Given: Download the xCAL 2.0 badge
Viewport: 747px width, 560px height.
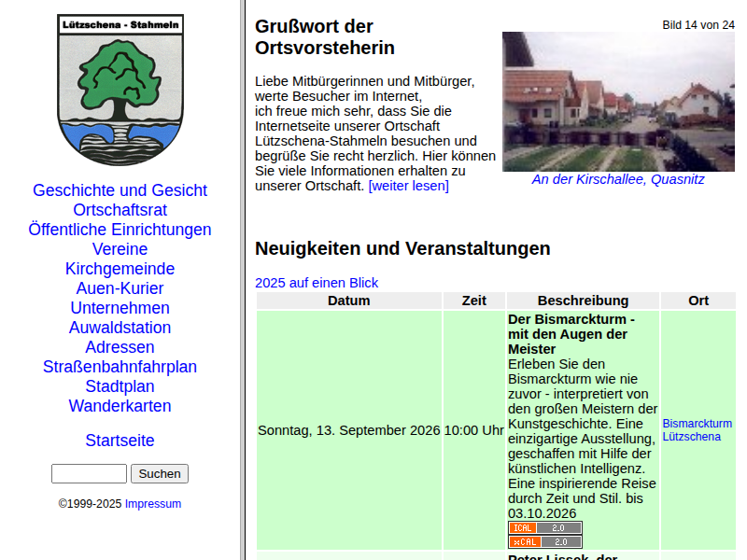Looking at the screenshot, I should coord(545,542).
